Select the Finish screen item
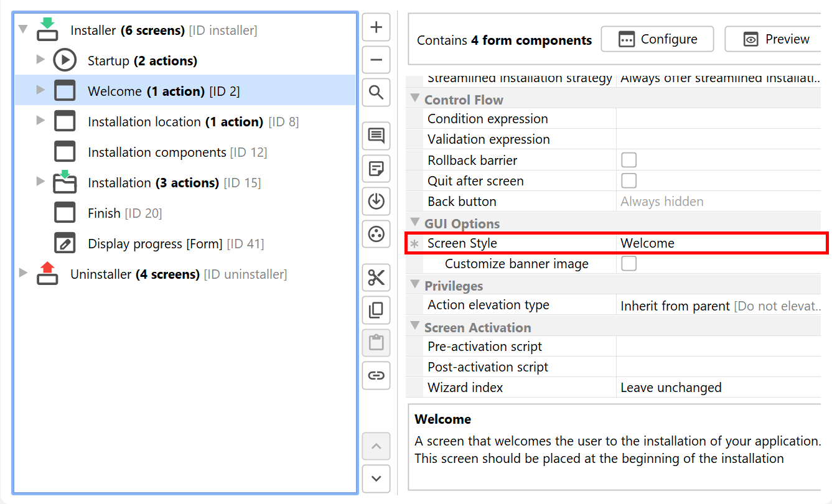832x504 pixels. [104, 213]
